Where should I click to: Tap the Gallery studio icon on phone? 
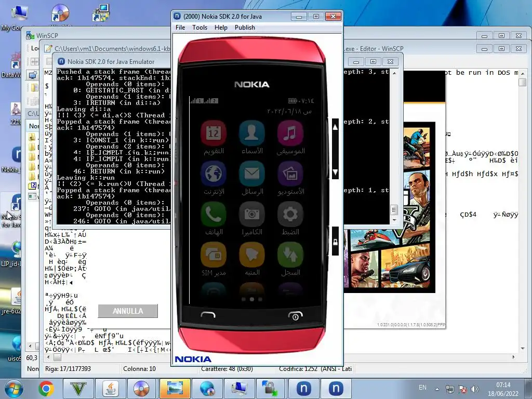pyautogui.click(x=290, y=174)
